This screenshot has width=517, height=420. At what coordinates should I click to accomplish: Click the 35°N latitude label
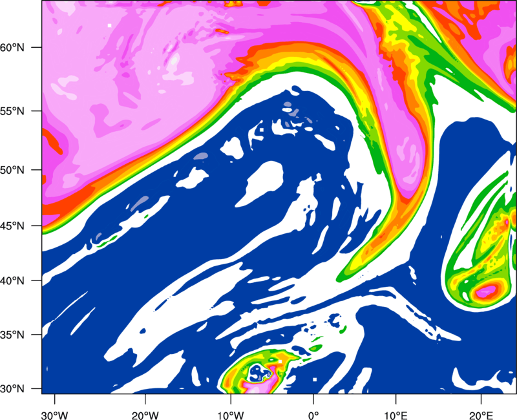pos(12,335)
